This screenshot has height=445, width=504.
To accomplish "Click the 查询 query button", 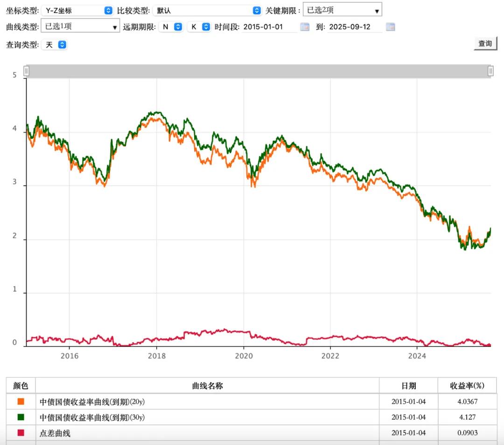I will click(x=485, y=43).
